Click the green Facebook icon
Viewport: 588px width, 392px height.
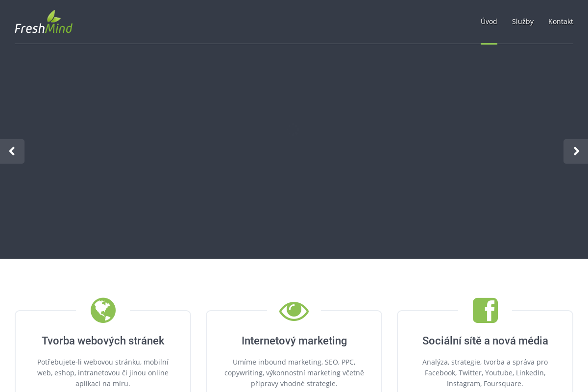click(485, 310)
